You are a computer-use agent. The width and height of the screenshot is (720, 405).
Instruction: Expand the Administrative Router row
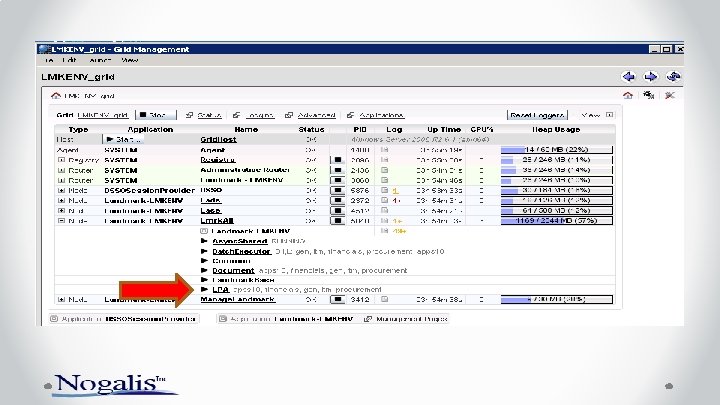61,170
